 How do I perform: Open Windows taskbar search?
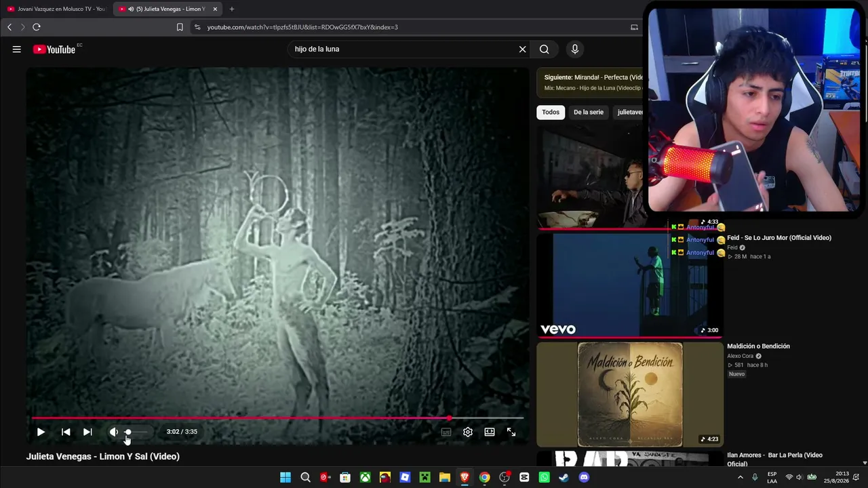(305, 477)
